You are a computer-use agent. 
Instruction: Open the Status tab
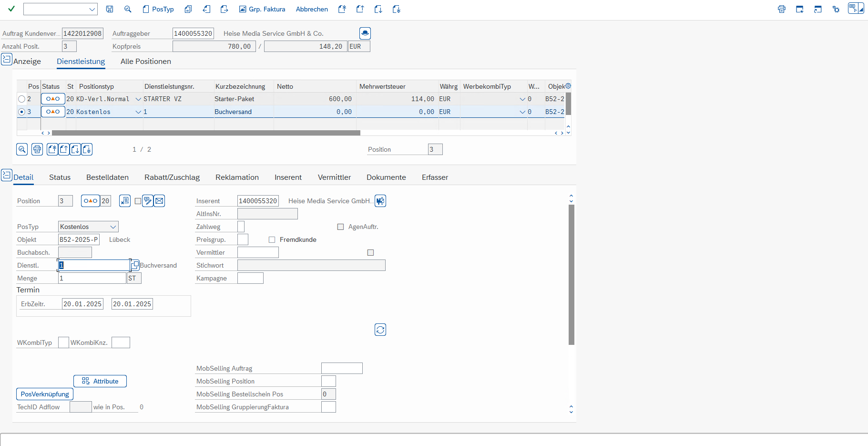click(60, 177)
